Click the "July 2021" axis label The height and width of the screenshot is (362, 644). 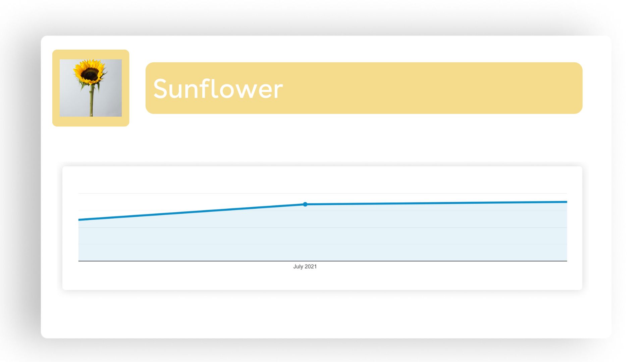(x=305, y=266)
